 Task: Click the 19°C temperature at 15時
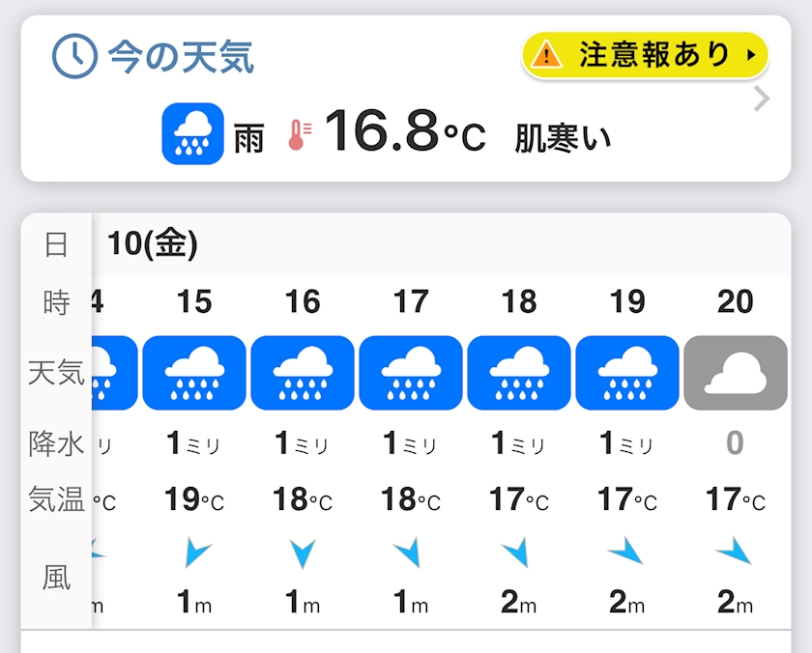[194, 499]
